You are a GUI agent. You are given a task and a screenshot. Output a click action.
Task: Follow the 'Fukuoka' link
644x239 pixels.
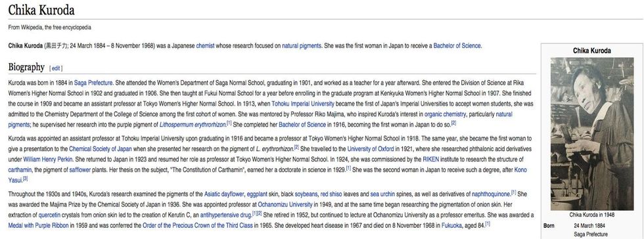point(451,225)
